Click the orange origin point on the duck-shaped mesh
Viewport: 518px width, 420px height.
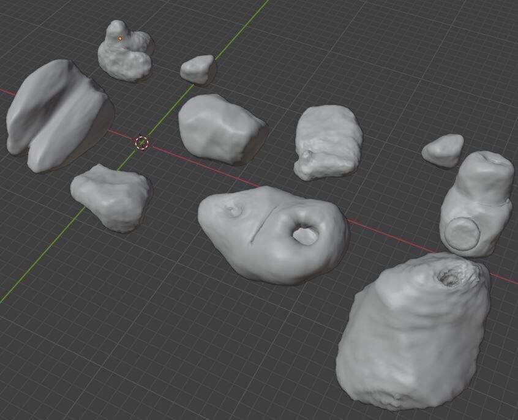[120, 39]
